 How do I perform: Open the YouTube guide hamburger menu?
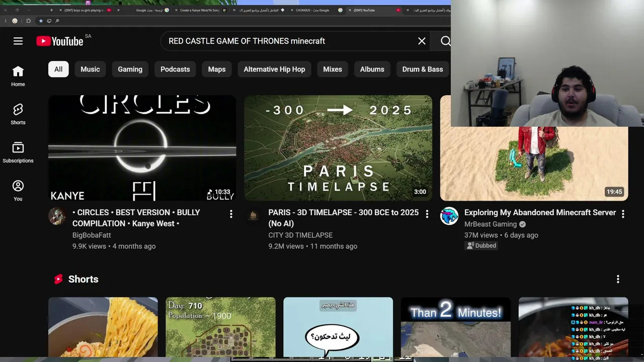click(x=18, y=41)
